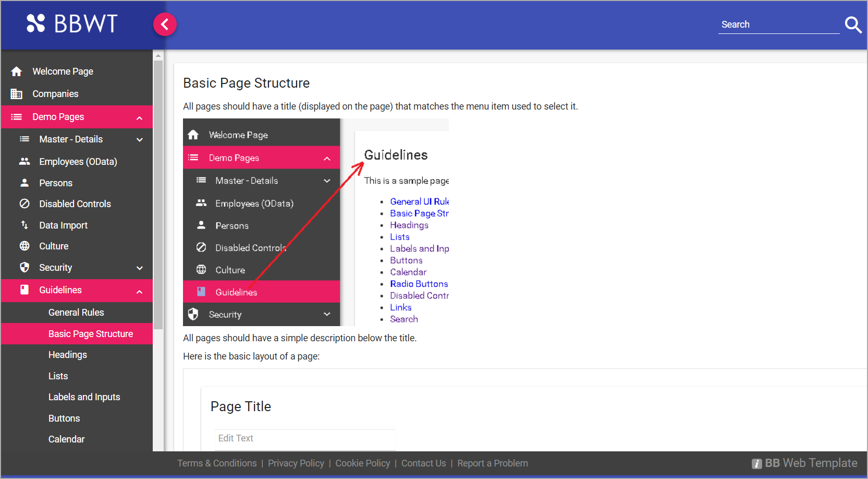Click the list icon next to Demo Pages
The image size is (868, 479).
click(16, 117)
